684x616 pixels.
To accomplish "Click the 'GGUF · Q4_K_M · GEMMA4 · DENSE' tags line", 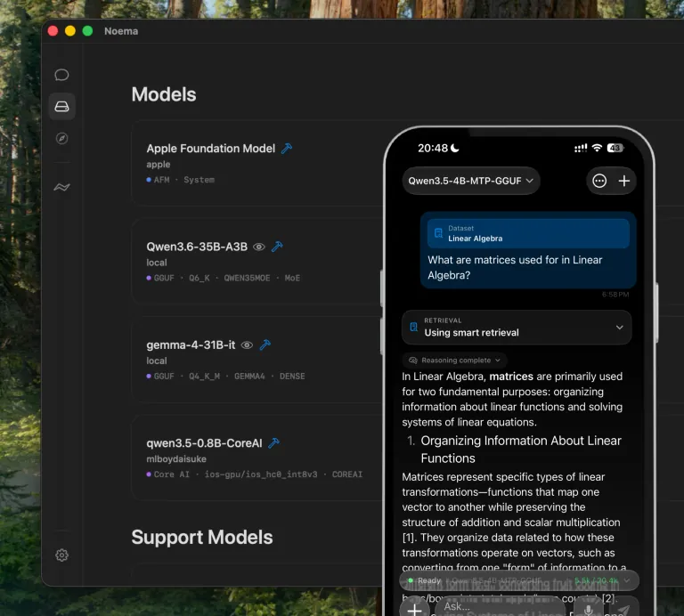I will tap(225, 376).
